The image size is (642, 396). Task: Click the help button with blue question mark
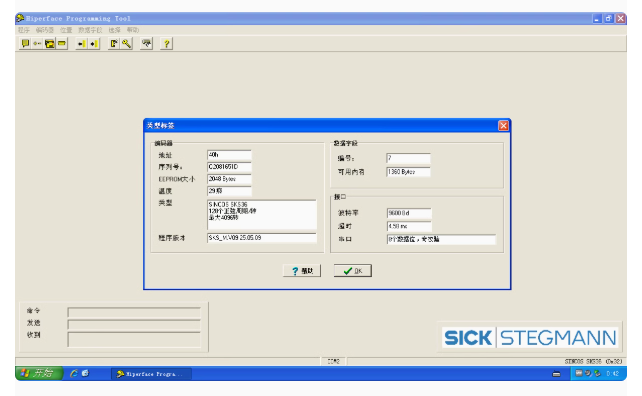click(302, 271)
